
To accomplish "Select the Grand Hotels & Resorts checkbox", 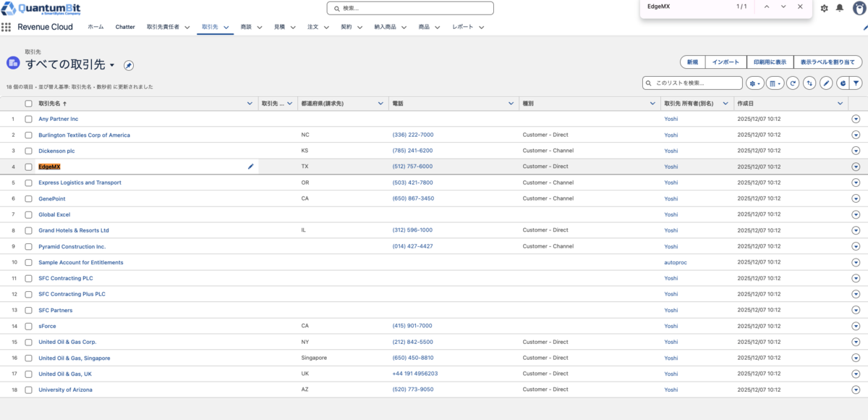I will click(29, 230).
